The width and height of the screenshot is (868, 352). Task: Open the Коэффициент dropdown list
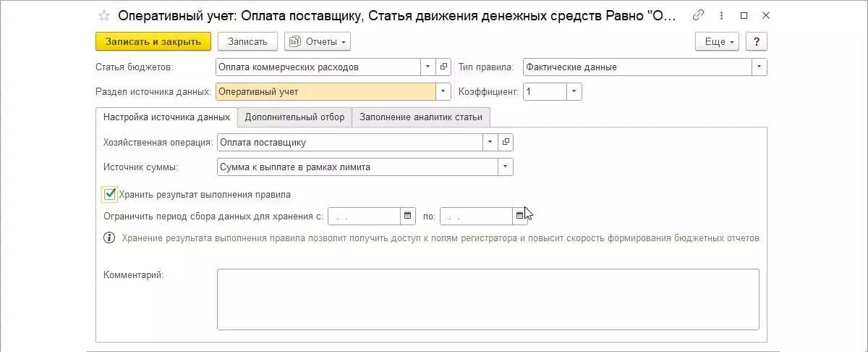click(x=574, y=92)
